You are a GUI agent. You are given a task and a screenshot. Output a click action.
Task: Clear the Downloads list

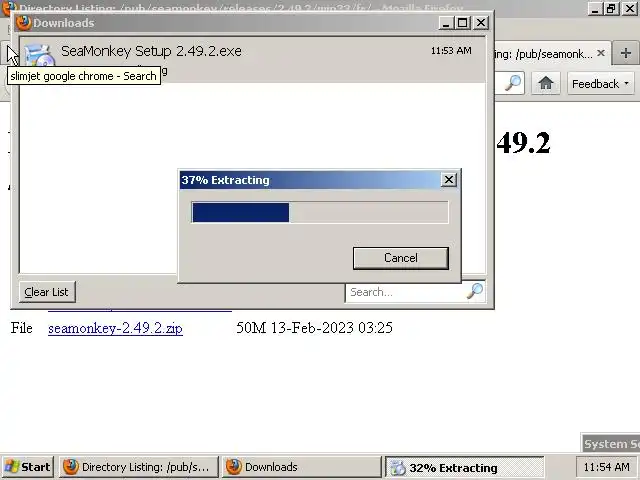(x=47, y=292)
